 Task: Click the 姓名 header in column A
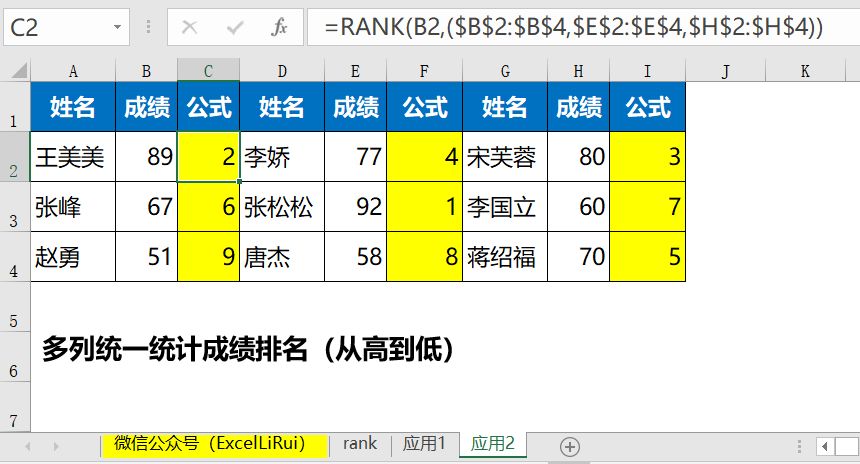(x=73, y=107)
